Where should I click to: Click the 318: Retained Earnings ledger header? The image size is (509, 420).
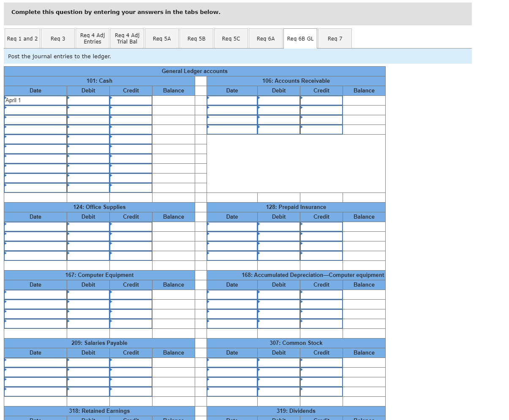click(99, 411)
